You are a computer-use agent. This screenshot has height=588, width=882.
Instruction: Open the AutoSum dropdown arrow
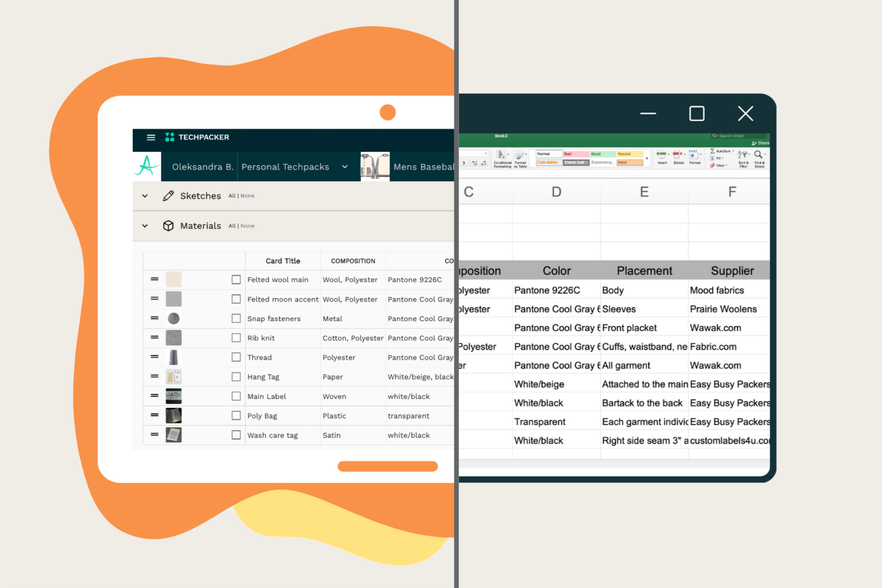tap(733, 151)
